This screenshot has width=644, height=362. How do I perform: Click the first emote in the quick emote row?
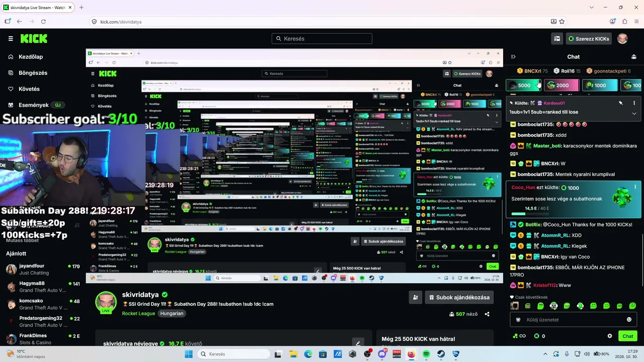pos(514,306)
